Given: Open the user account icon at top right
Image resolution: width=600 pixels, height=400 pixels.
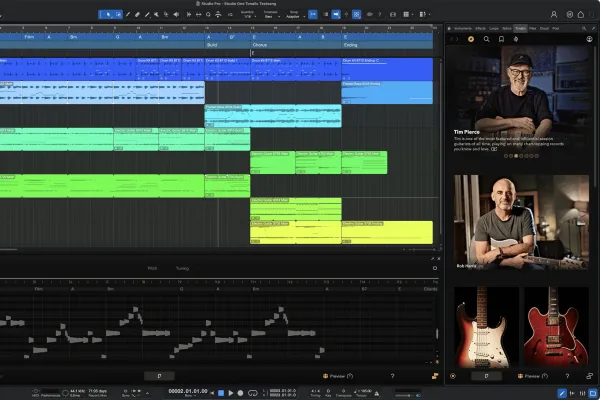Looking at the screenshot, I should 554,15.
